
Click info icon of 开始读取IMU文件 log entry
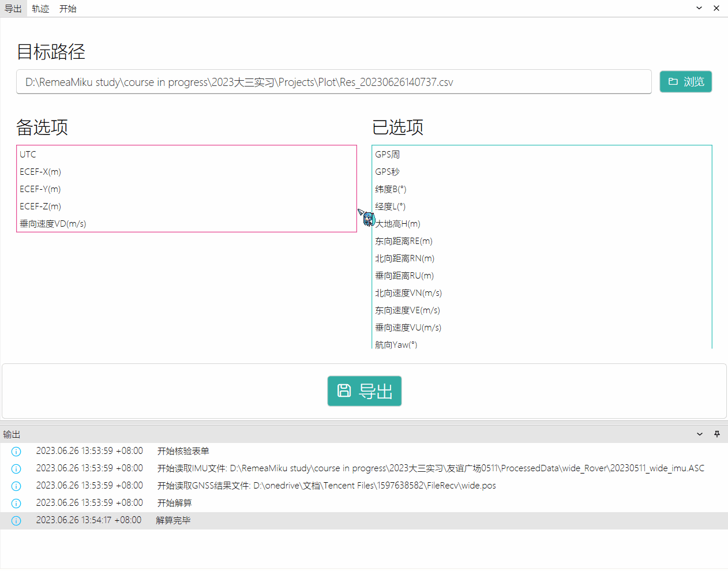pyautogui.click(x=16, y=469)
